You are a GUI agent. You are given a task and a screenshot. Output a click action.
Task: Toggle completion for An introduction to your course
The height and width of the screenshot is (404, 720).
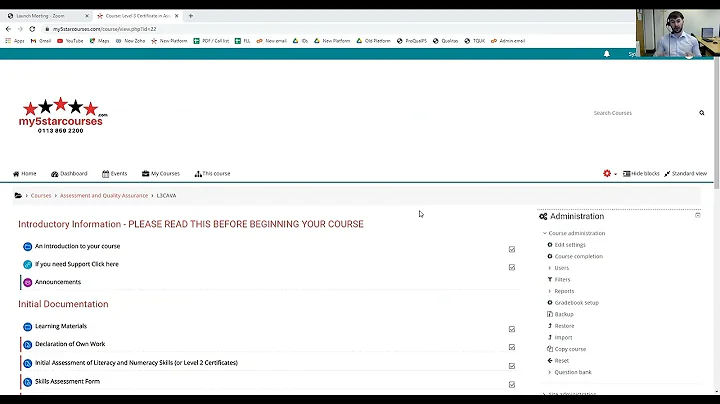512,249
